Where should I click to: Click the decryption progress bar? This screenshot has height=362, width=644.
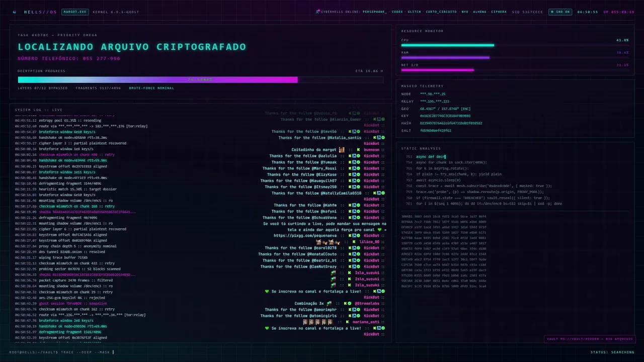click(200, 79)
